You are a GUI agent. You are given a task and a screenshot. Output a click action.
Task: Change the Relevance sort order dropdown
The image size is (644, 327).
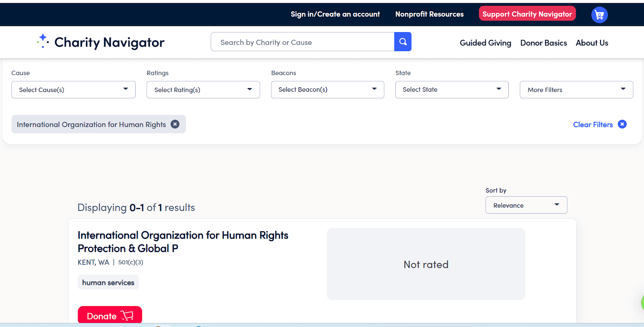click(x=526, y=205)
